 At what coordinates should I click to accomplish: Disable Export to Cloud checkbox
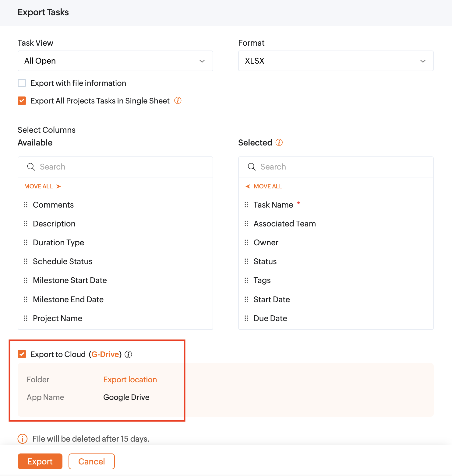click(22, 354)
